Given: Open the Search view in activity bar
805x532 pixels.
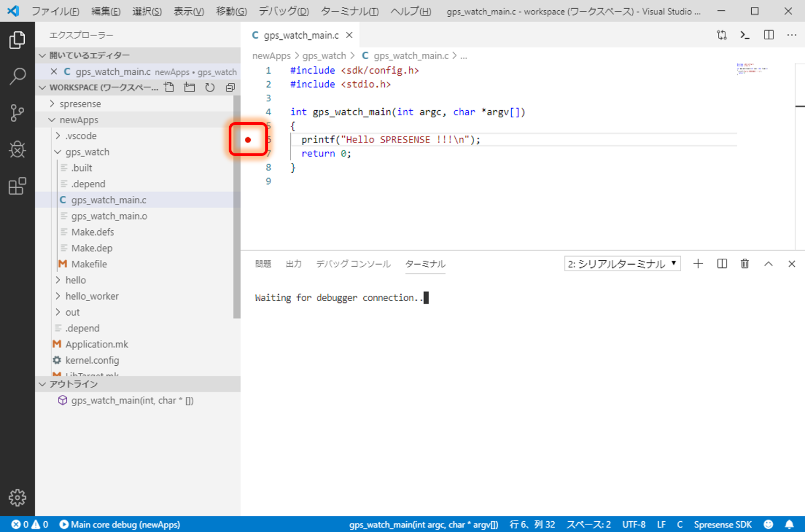Looking at the screenshot, I should pyautogui.click(x=17, y=76).
